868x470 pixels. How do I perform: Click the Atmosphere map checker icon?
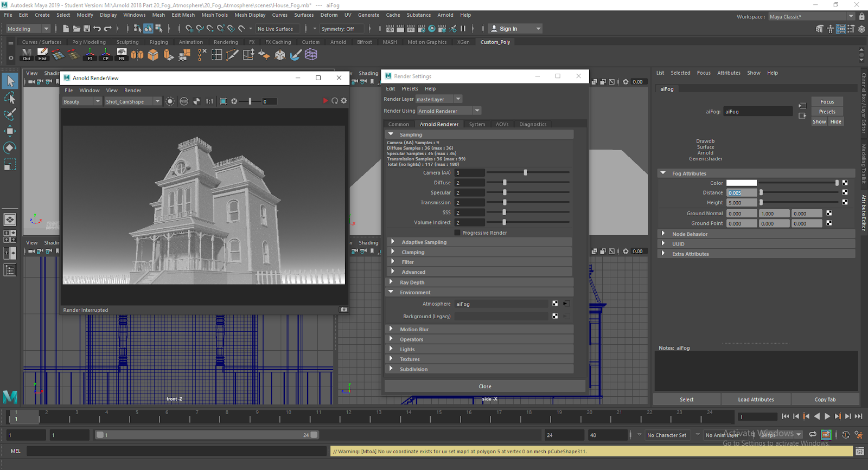point(555,304)
